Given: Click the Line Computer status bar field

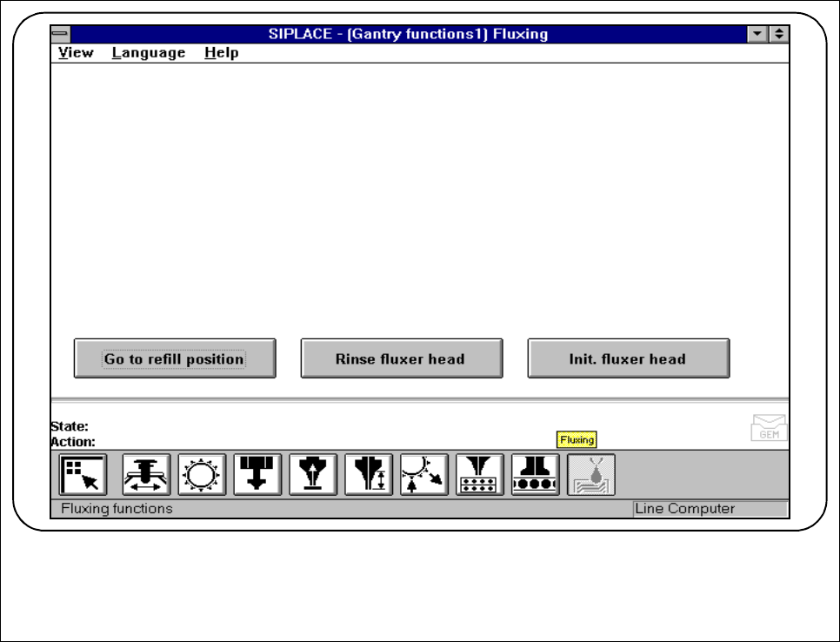Looking at the screenshot, I should [710, 509].
